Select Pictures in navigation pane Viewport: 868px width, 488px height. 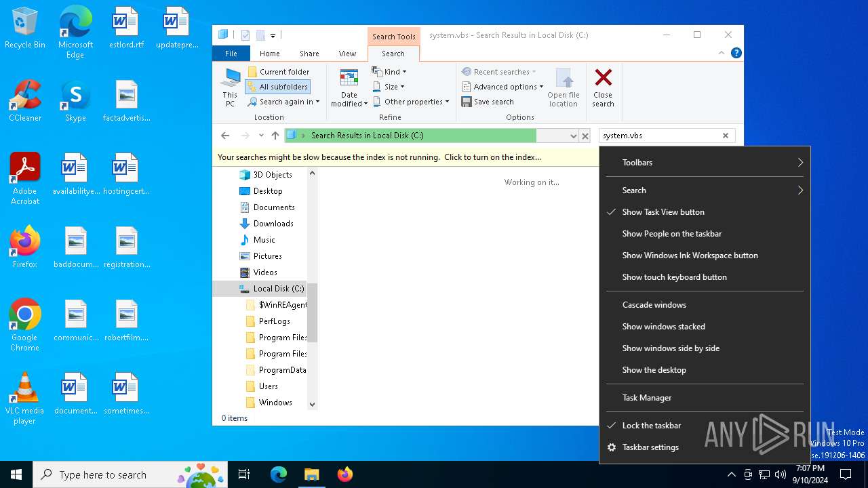coord(267,256)
